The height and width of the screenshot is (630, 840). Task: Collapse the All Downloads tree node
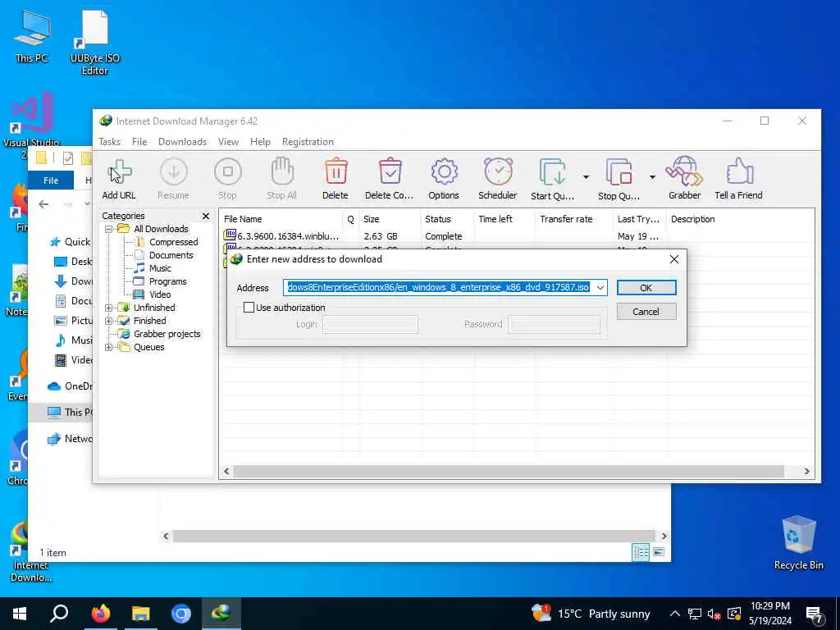[x=109, y=230]
